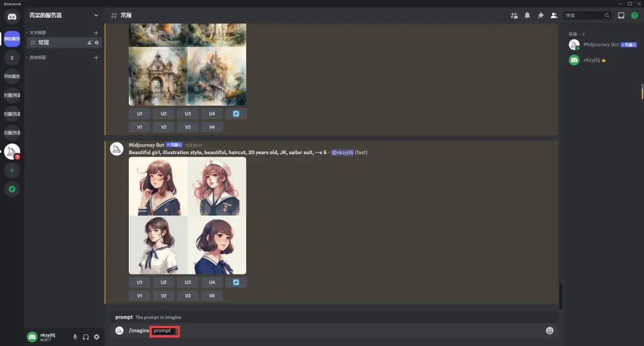Screen dimensions: 644x346
Task: Open the server labeled z
Action: click(x=12, y=57)
